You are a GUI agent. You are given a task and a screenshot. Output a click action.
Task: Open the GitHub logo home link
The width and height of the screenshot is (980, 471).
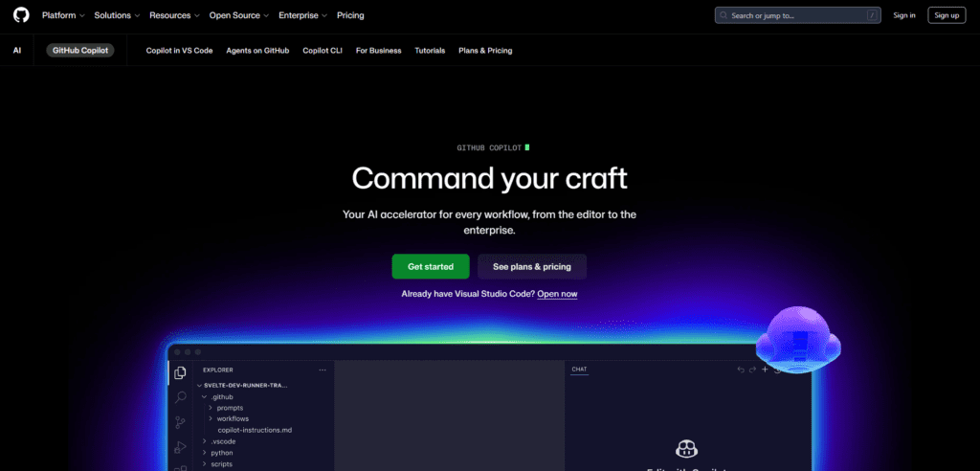pos(21,15)
